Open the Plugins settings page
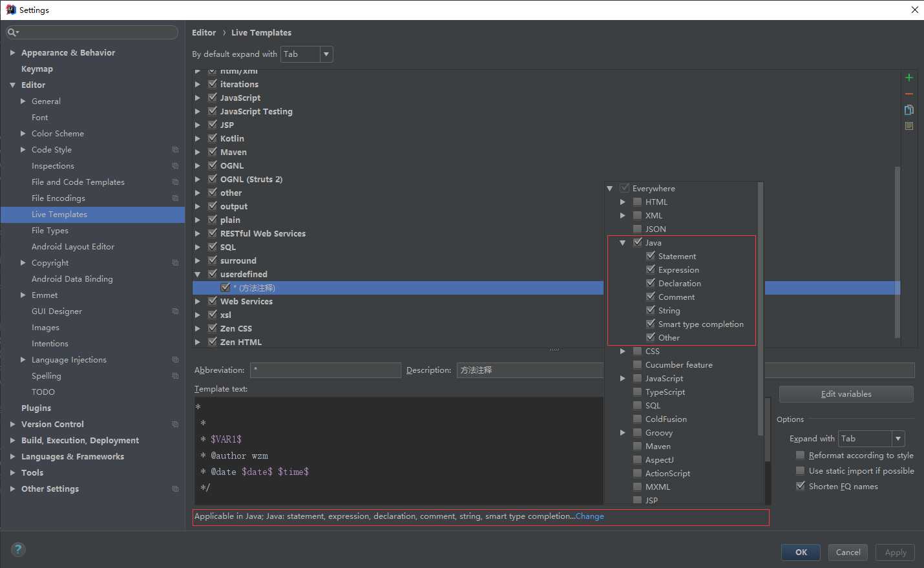Viewport: 924px width, 568px height. click(36, 408)
